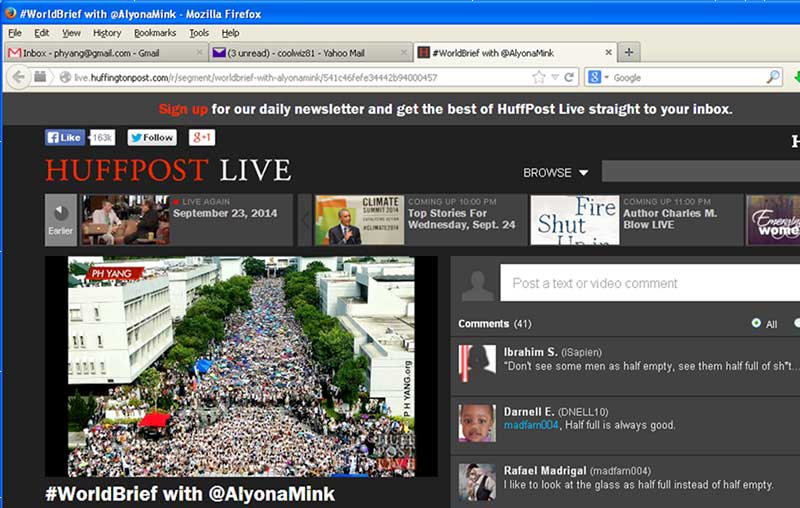
Task: Click the Firefox back arrow button
Action: 19,78
